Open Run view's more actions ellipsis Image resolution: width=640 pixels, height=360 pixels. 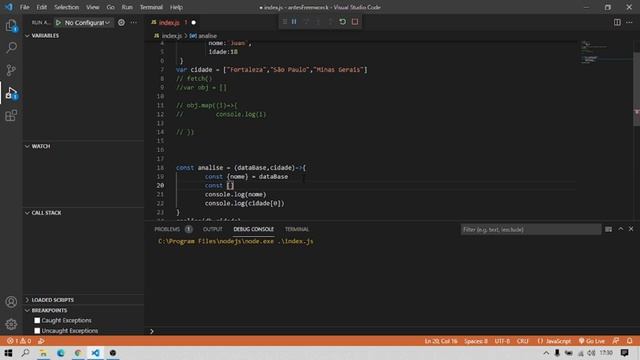coord(134,22)
